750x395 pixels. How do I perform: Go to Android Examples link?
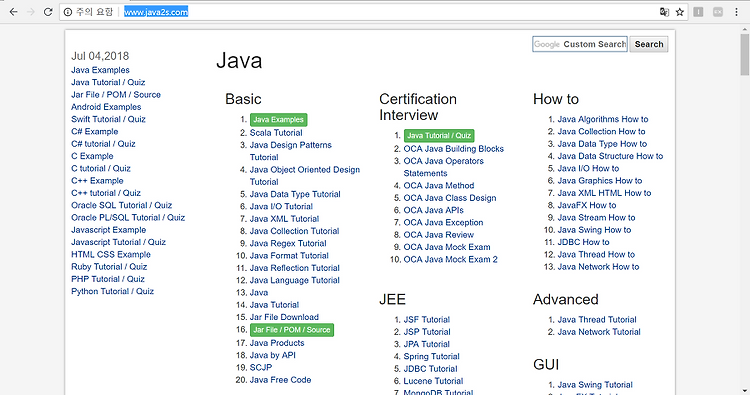tap(106, 107)
